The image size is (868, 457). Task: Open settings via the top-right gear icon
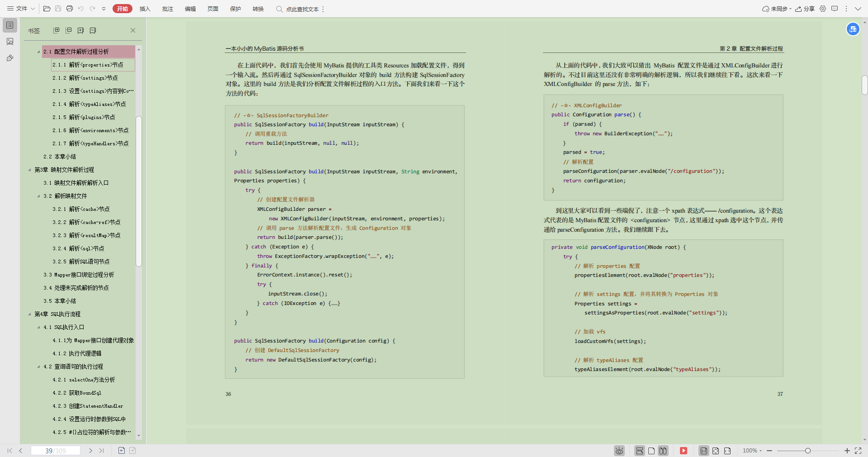tap(823, 9)
